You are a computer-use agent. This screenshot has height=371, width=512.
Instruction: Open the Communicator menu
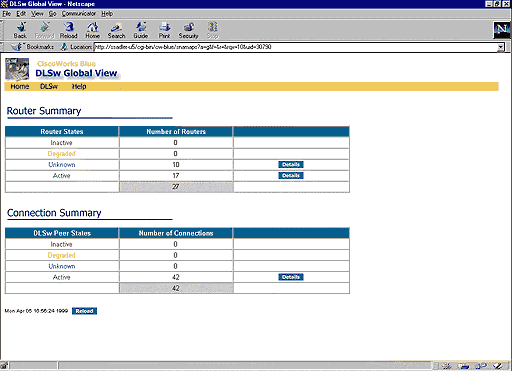[x=79, y=14]
